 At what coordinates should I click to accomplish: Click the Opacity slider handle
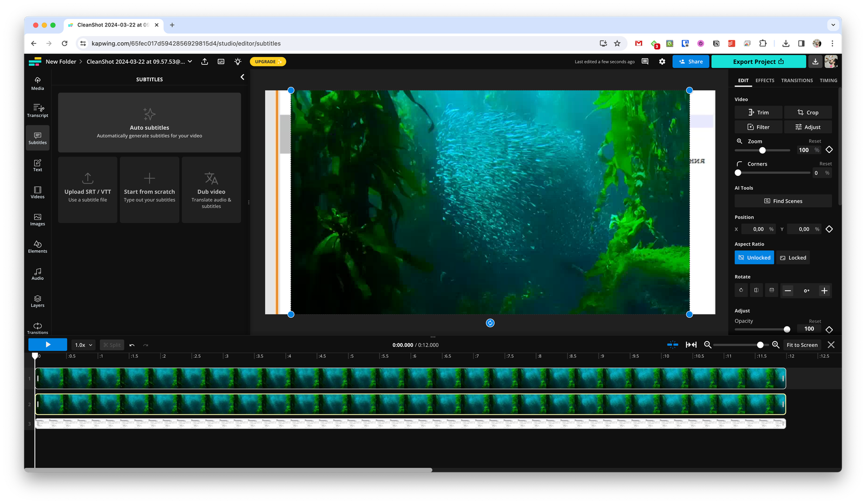[x=787, y=329]
